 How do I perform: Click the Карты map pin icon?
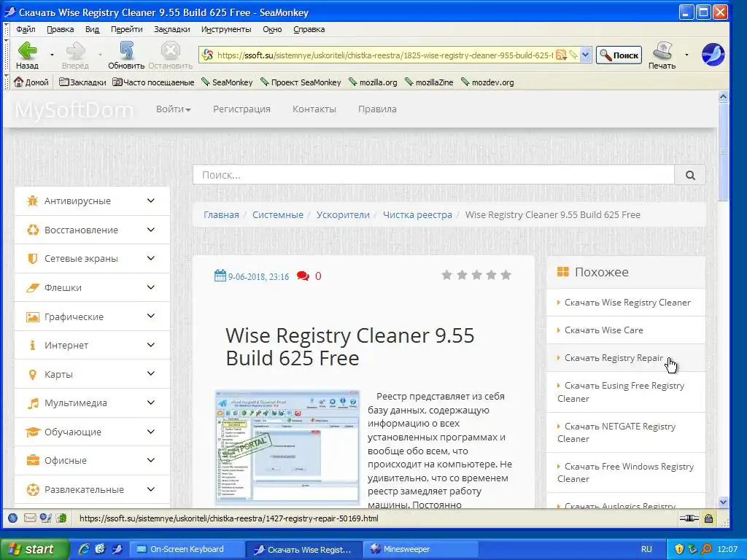pos(32,374)
